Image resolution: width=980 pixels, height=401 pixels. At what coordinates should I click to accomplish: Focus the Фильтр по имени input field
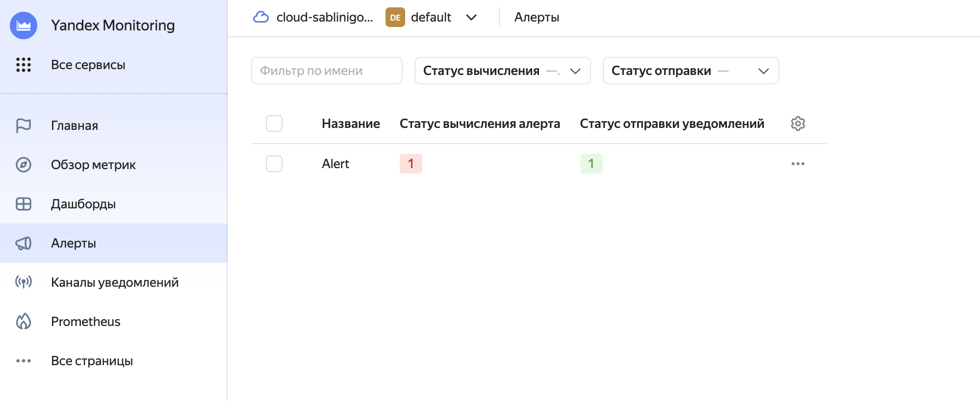(327, 71)
